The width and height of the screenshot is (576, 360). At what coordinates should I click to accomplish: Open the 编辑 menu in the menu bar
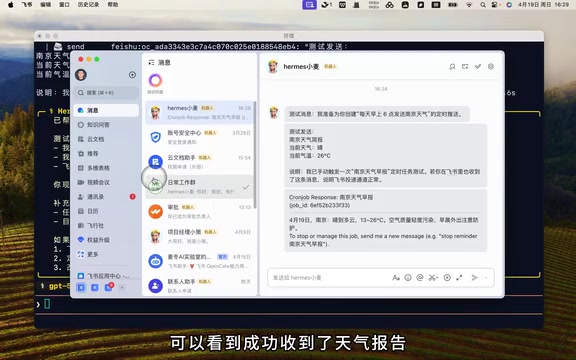(x=46, y=5)
